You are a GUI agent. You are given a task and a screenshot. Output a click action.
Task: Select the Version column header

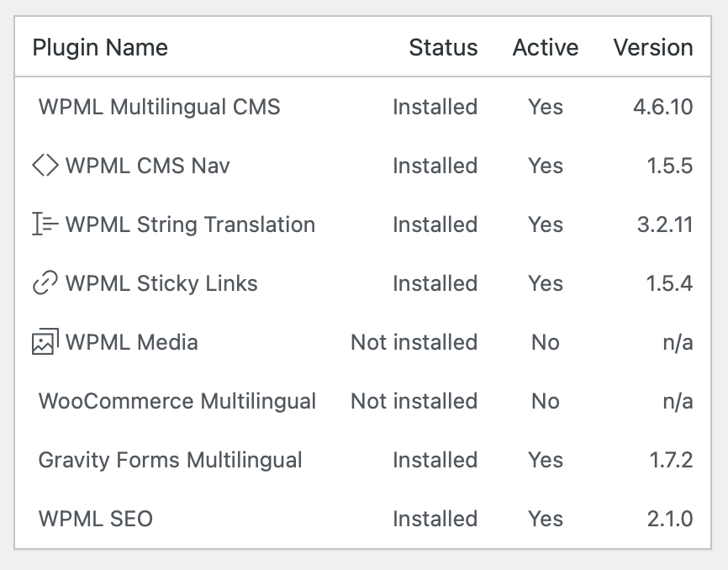[x=653, y=47]
